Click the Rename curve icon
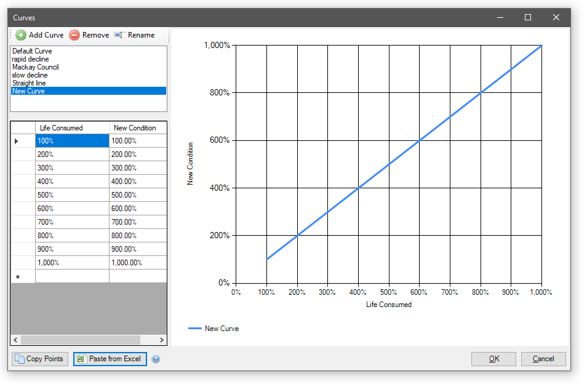This screenshot has height=392, width=587. pyautogui.click(x=119, y=35)
